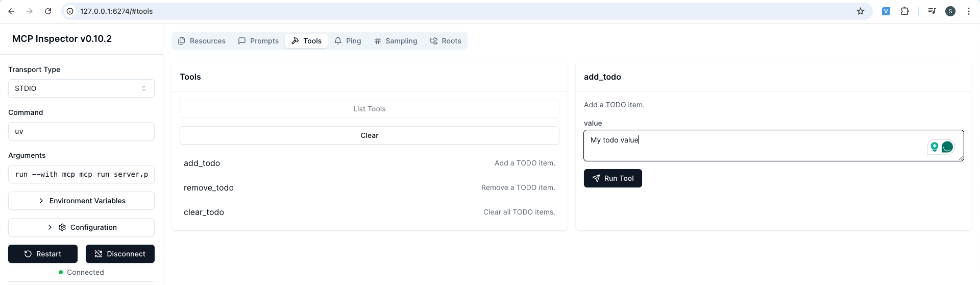Click the green Grammarly icon in the value field
Viewport: 980px width, 285px height.
(x=947, y=147)
